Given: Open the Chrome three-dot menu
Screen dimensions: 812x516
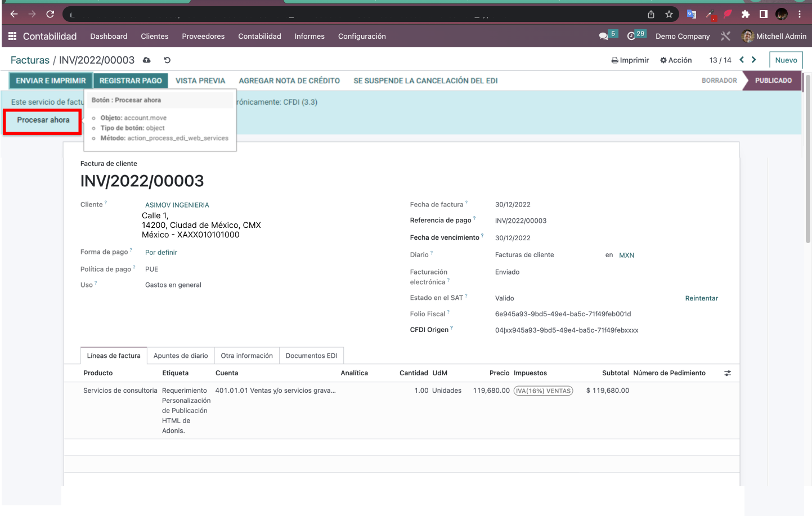Looking at the screenshot, I should coord(800,14).
